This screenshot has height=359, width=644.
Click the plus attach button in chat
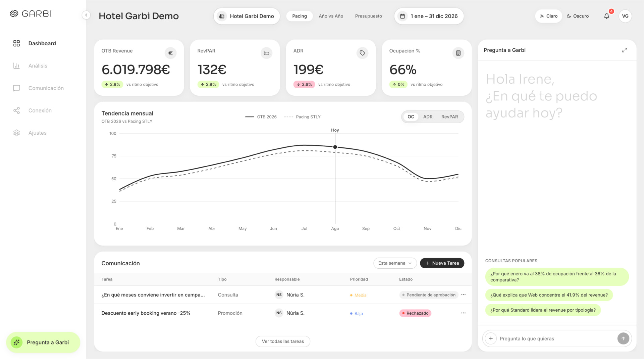[x=491, y=339]
